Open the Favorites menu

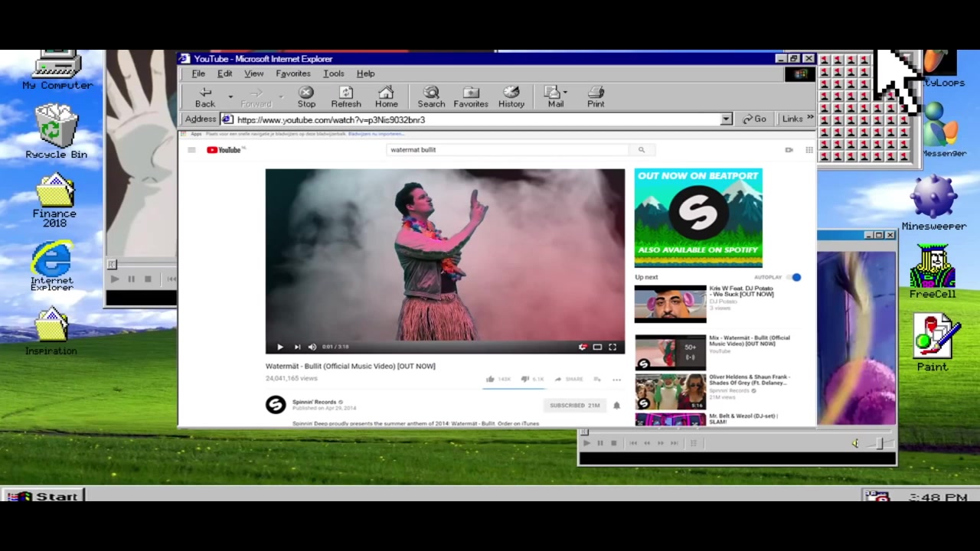click(292, 73)
